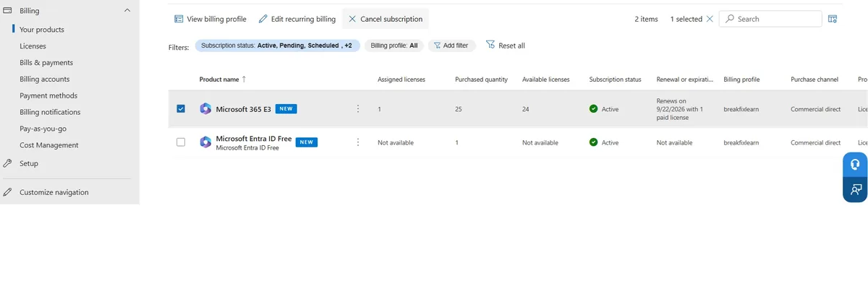This screenshot has height=297, width=868.
Task: Click purchased quantity 25
Action: tap(459, 109)
